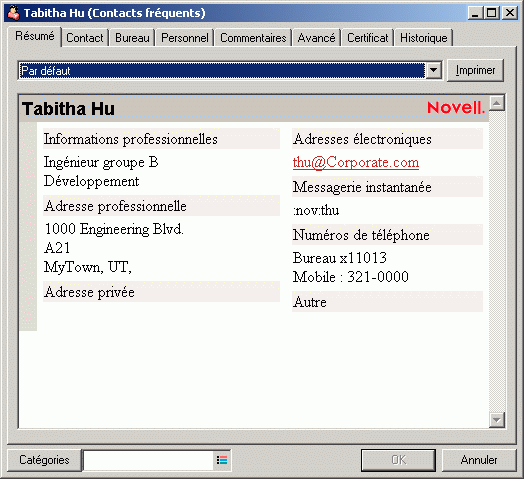Image resolution: width=524 pixels, height=479 pixels.
Task: Switch to the Contact tab
Action: 85,38
